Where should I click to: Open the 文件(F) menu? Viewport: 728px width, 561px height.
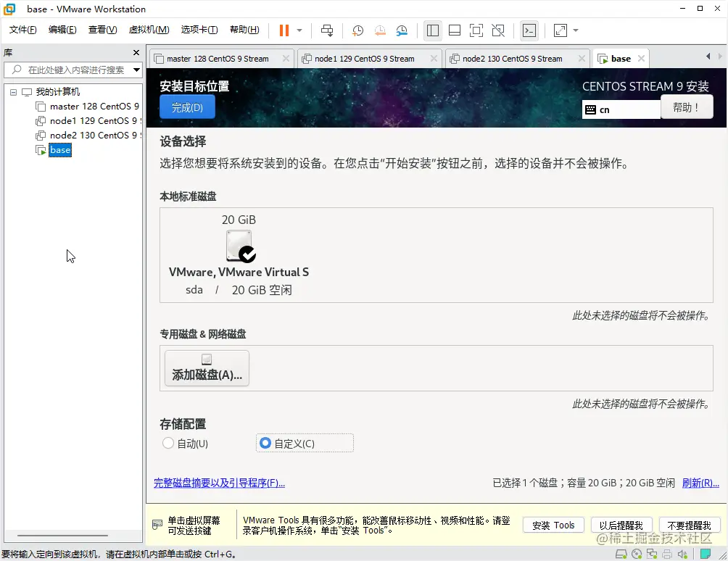point(22,30)
